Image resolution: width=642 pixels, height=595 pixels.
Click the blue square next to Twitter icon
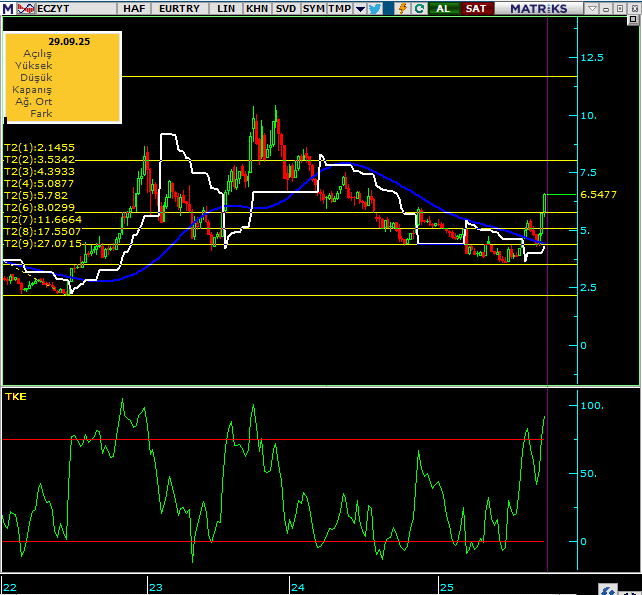[389, 9]
